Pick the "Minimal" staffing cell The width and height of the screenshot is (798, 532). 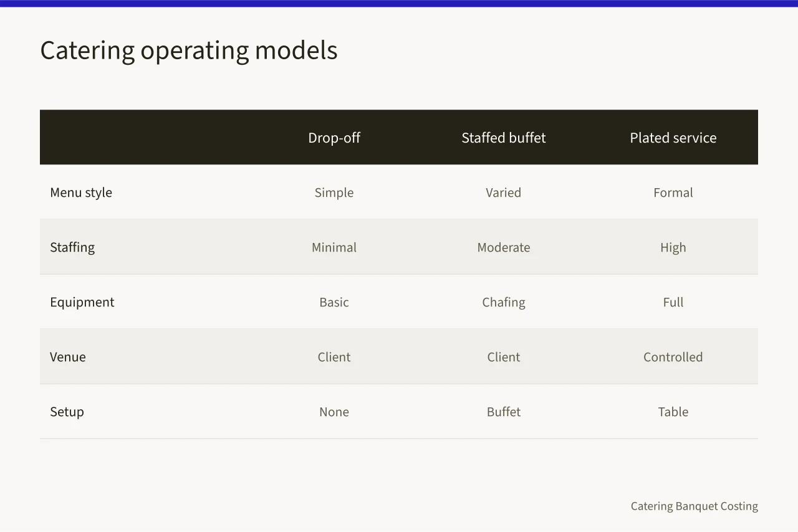click(x=334, y=247)
